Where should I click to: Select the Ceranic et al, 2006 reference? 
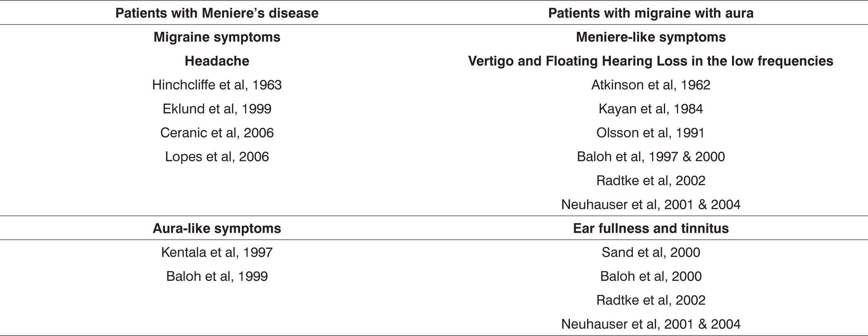pos(217,133)
